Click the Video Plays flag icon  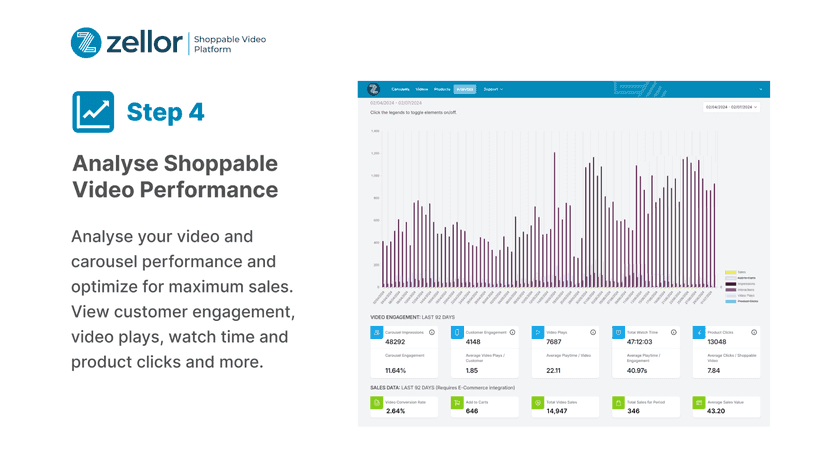[538, 333]
